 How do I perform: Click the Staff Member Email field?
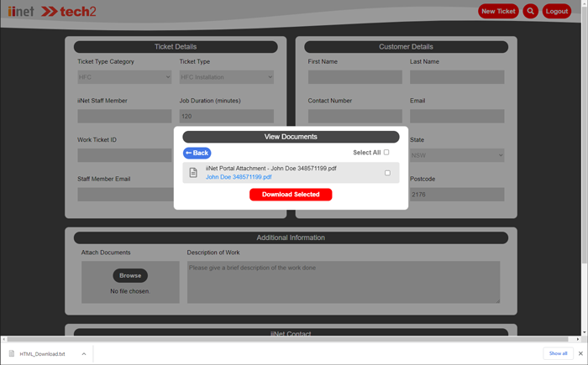(125, 195)
